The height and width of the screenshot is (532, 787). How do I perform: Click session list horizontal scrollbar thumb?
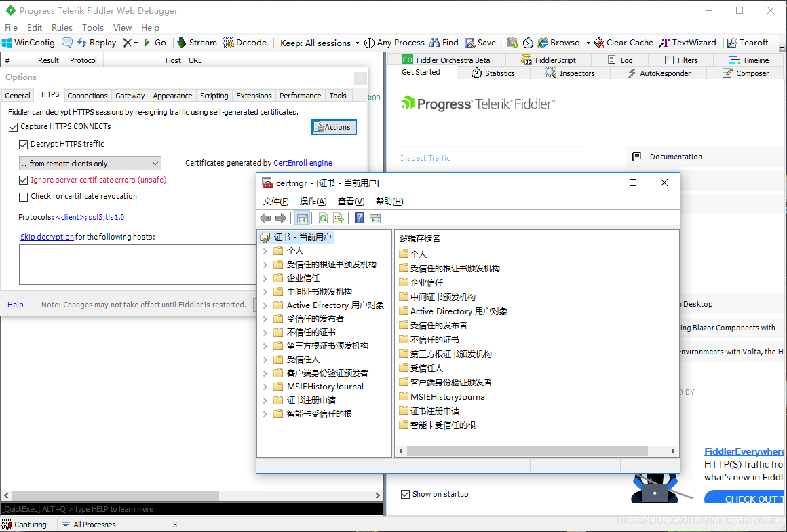116,495
